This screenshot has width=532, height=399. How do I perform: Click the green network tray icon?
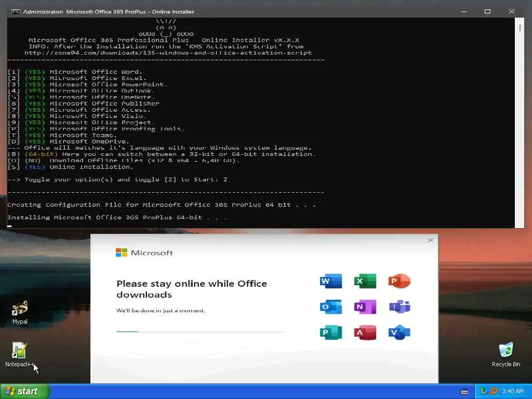point(484,391)
